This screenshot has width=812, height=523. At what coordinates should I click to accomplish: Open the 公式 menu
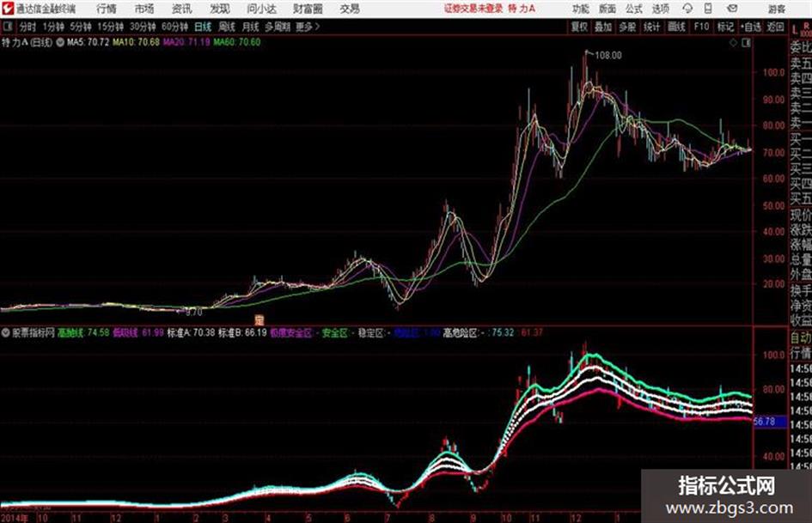click(x=634, y=9)
